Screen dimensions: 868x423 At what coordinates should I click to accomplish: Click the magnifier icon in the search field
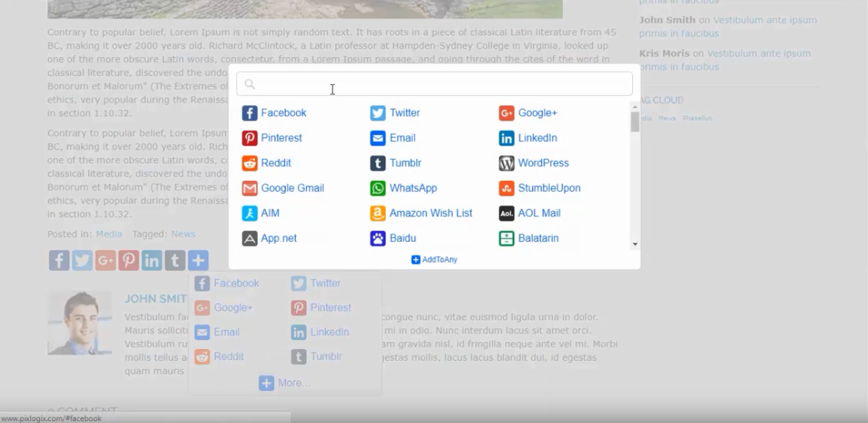click(x=250, y=84)
